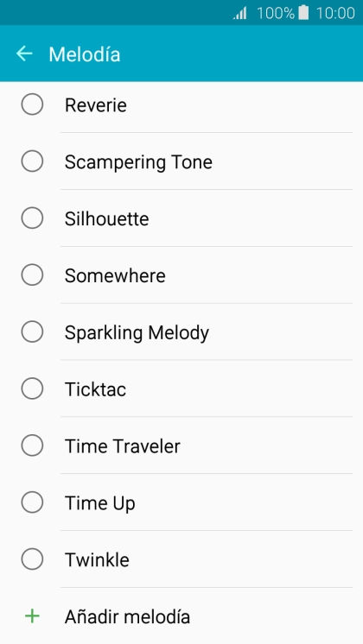
Task: Select the Ticktac radio button
Action: pyautogui.click(x=32, y=388)
